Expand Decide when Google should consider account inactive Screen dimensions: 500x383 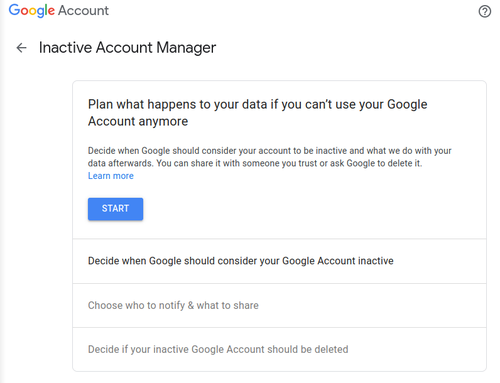coord(279,261)
